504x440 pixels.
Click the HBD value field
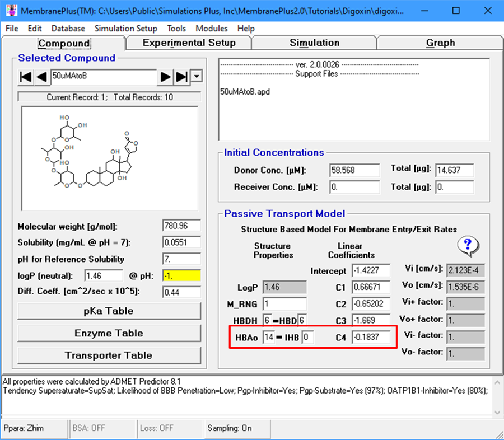pyautogui.click(x=302, y=320)
